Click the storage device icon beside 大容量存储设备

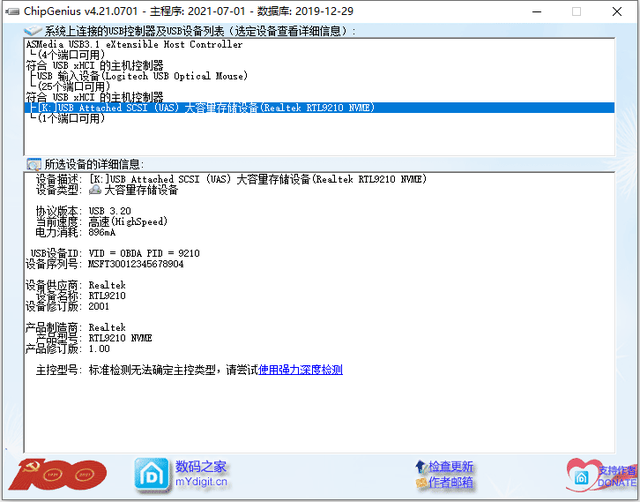pyautogui.click(x=95, y=190)
